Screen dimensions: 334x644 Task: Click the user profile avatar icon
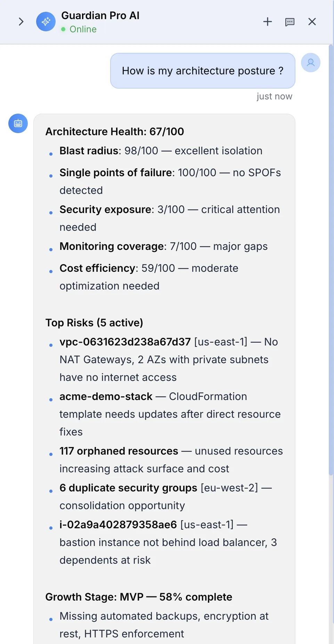point(310,63)
